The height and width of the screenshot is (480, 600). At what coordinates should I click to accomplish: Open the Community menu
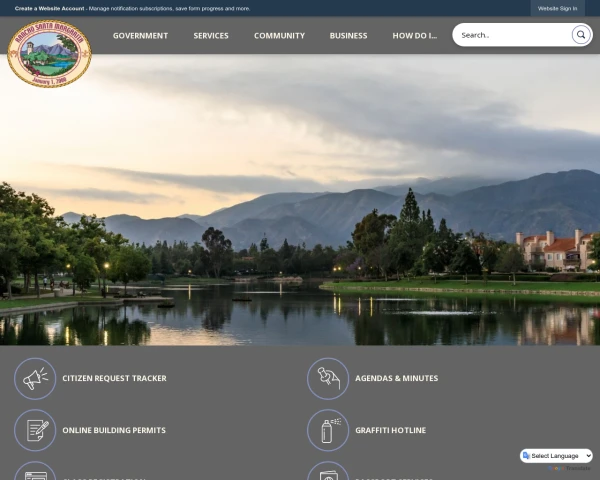[279, 36]
